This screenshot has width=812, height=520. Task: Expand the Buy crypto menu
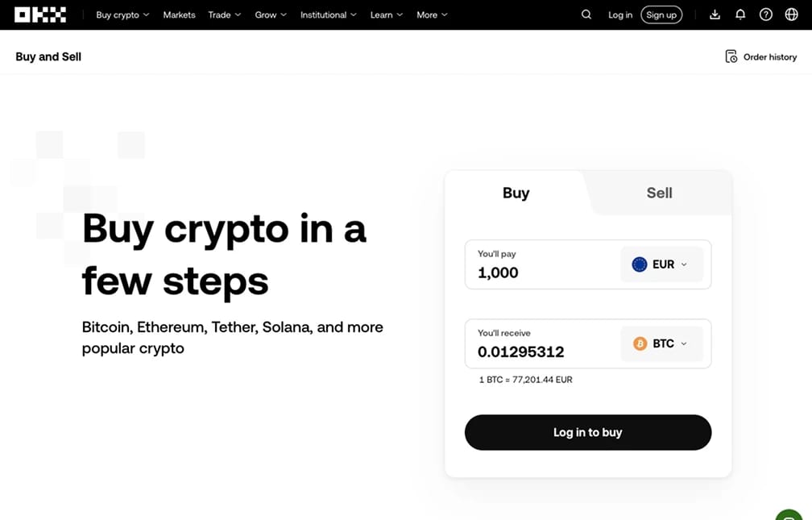click(x=122, y=15)
